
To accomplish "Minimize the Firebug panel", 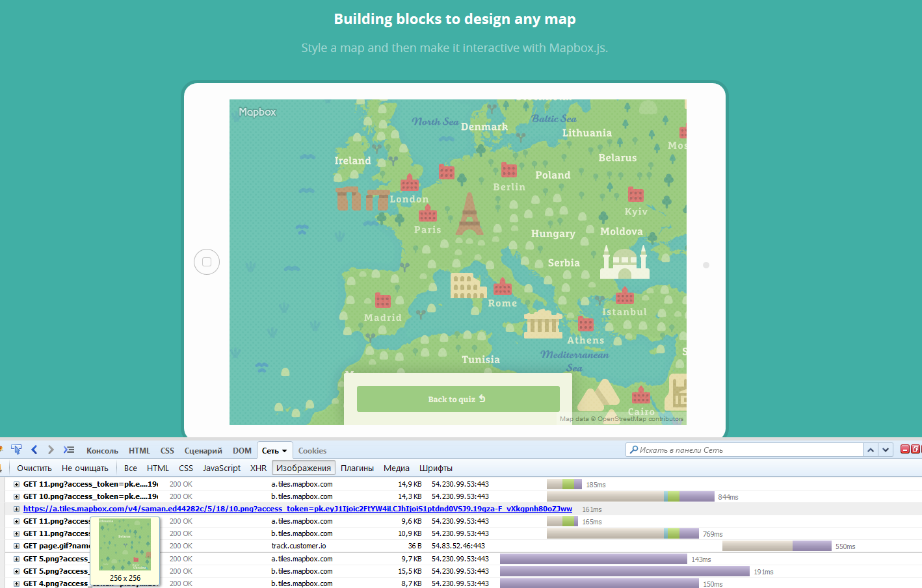I will pyautogui.click(x=904, y=449).
